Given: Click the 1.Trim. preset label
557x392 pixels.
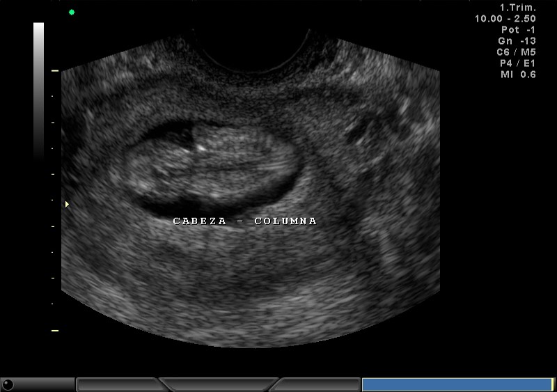Looking at the screenshot, I should click(518, 8).
